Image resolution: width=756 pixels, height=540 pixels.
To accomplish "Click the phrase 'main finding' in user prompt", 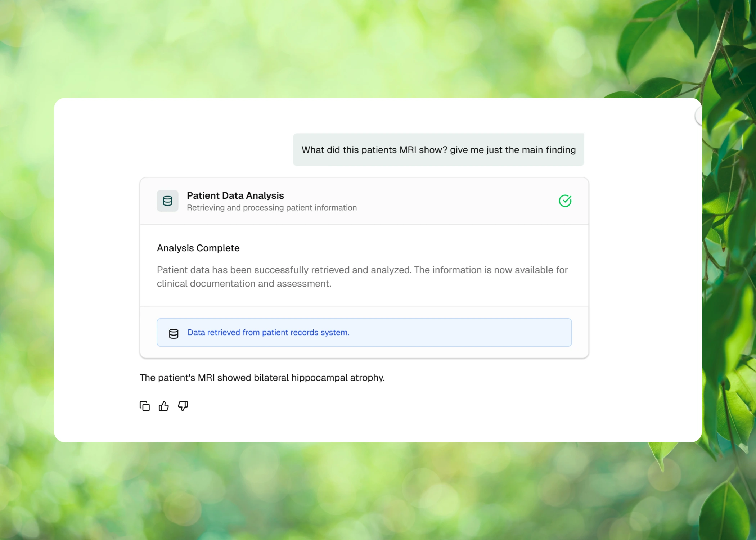I will 549,150.
